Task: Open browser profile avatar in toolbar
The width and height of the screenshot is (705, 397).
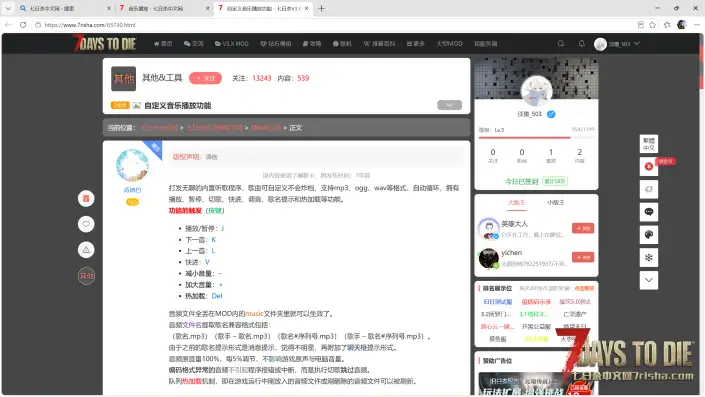Action: click(682, 25)
